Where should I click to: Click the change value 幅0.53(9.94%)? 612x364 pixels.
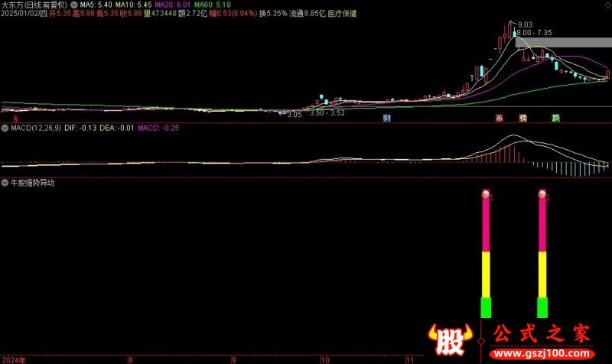(x=233, y=14)
